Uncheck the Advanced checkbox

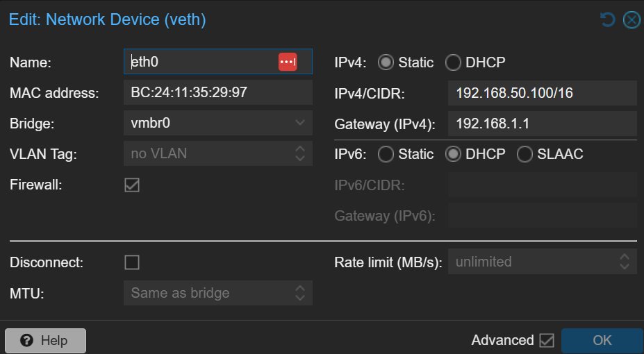547,340
